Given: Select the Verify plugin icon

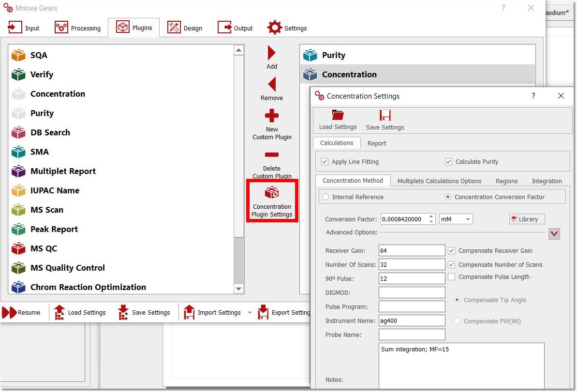Looking at the screenshot, I should coord(18,74).
